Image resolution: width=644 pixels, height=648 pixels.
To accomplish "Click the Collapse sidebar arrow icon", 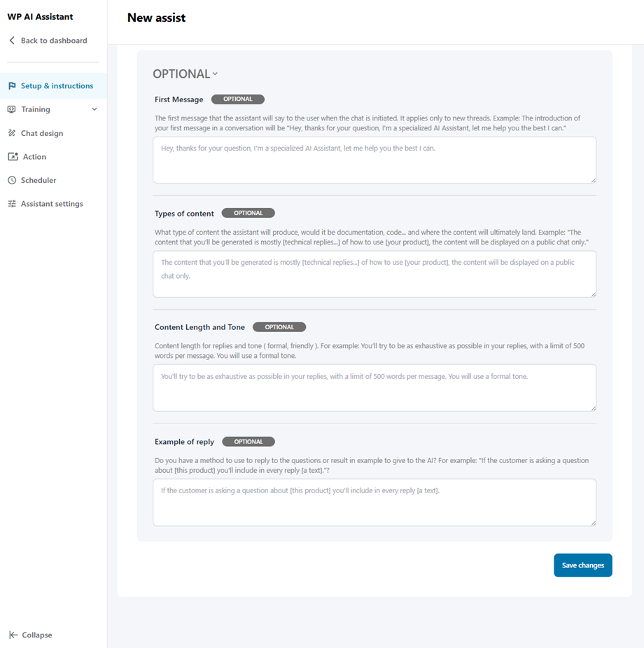I will (13, 635).
